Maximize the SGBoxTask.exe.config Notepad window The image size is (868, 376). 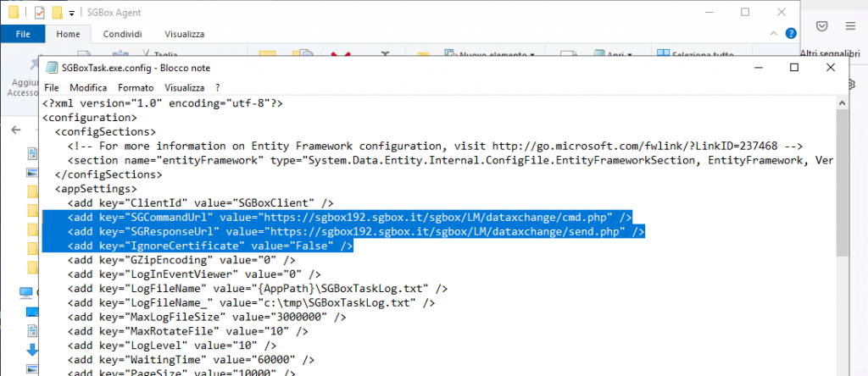pos(793,68)
